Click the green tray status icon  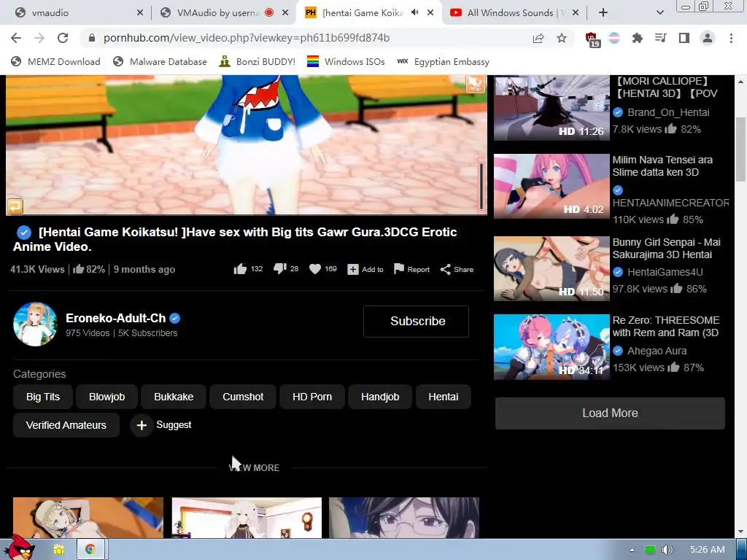click(x=650, y=550)
